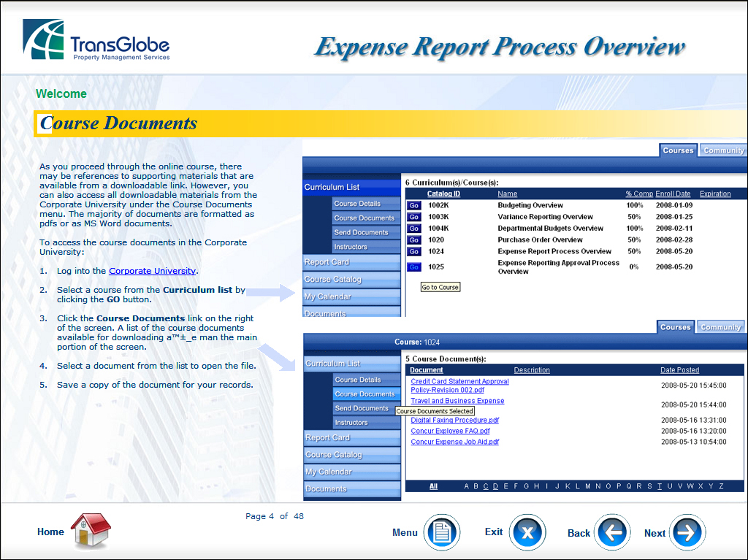This screenshot has height=560, width=748.
Task: Open Digital Faxing Procedure.pdf
Action: (454, 421)
